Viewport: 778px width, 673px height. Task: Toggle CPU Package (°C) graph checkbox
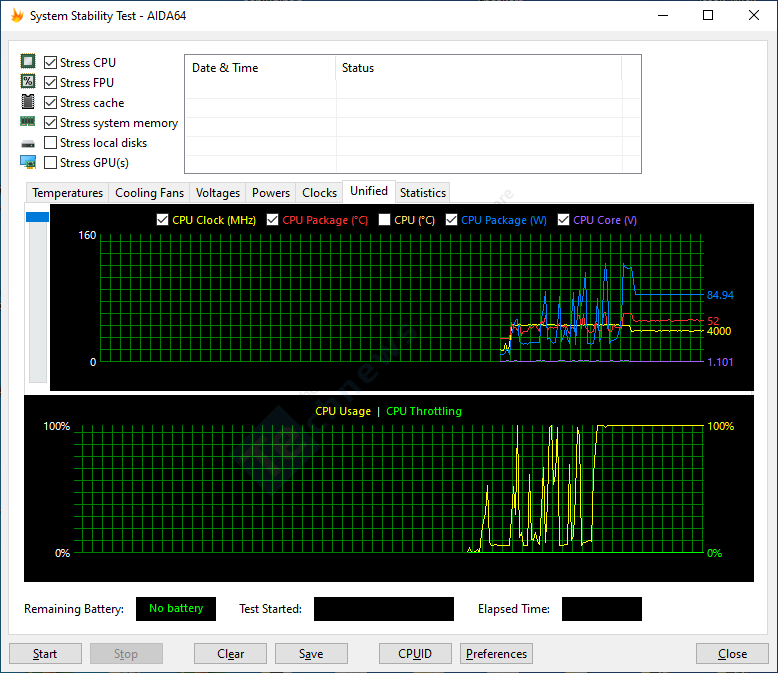coord(272,219)
